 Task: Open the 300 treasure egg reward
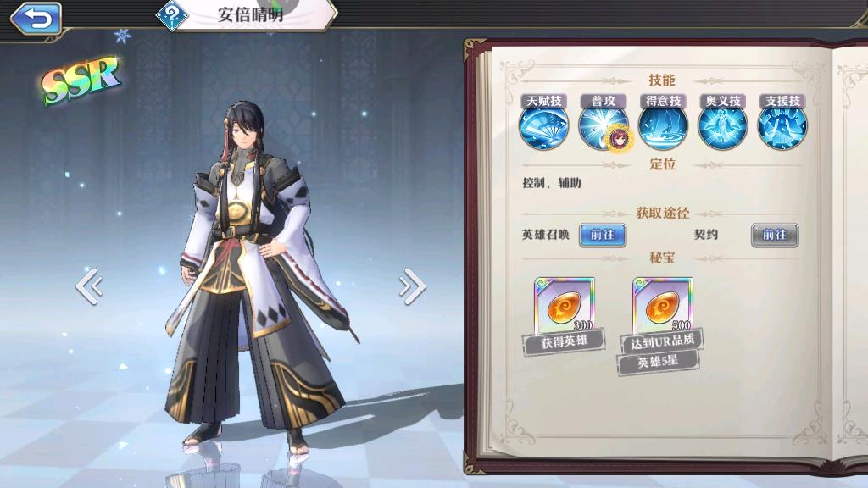pyautogui.click(x=564, y=305)
